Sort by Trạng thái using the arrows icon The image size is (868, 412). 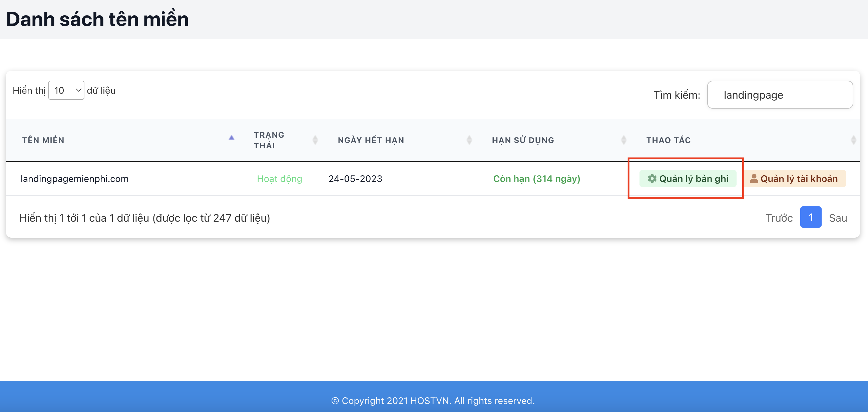[x=315, y=140]
